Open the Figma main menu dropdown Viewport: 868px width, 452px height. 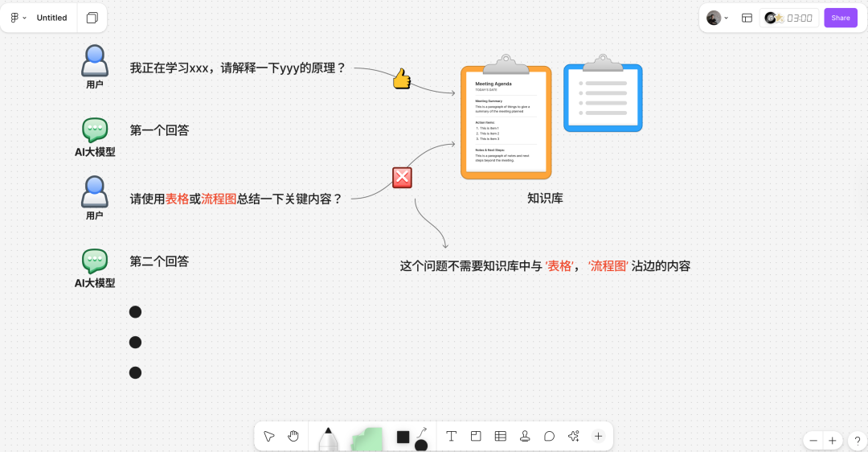coord(18,18)
